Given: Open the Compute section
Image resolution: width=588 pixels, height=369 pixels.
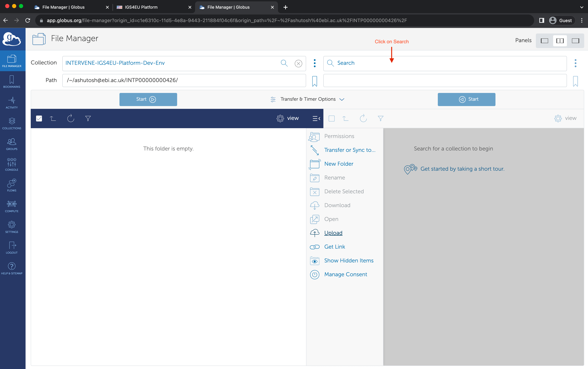Looking at the screenshot, I should tap(12, 206).
